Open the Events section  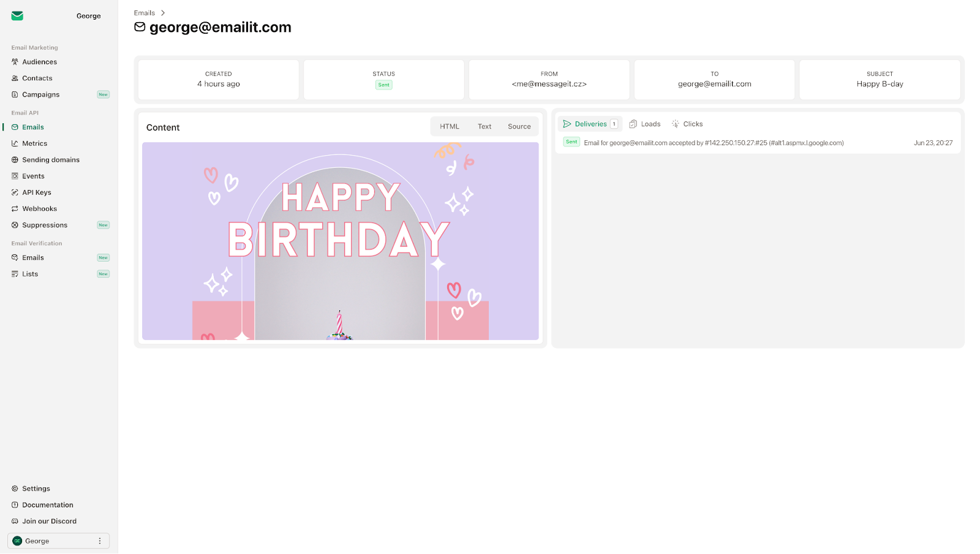pyautogui.click(x=33, y=176)
